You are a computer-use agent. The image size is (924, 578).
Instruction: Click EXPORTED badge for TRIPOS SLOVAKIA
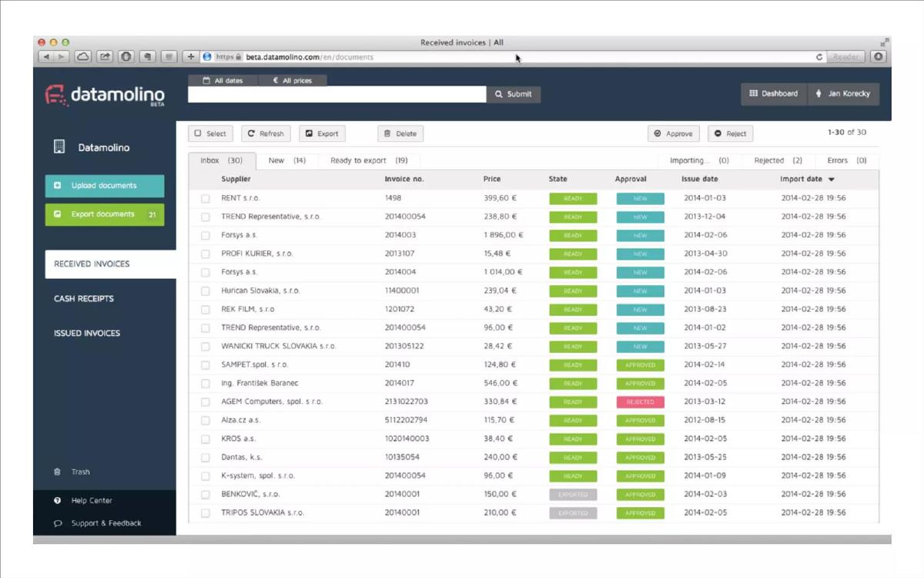573,513
